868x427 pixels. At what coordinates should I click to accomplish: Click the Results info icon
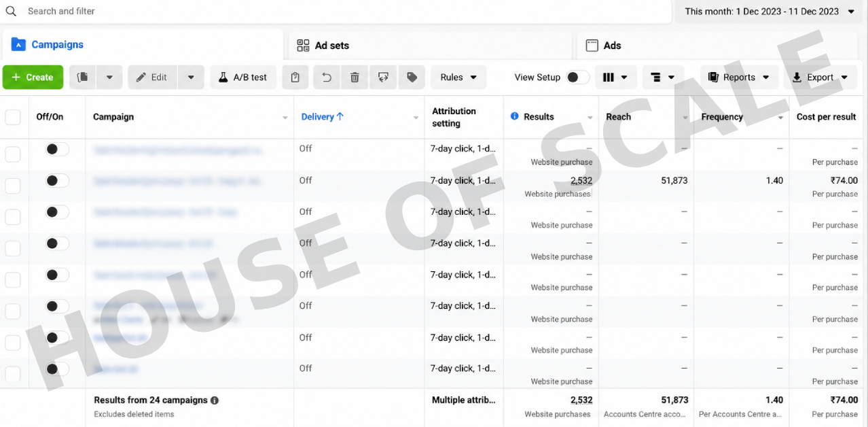(x=515, y=116)
